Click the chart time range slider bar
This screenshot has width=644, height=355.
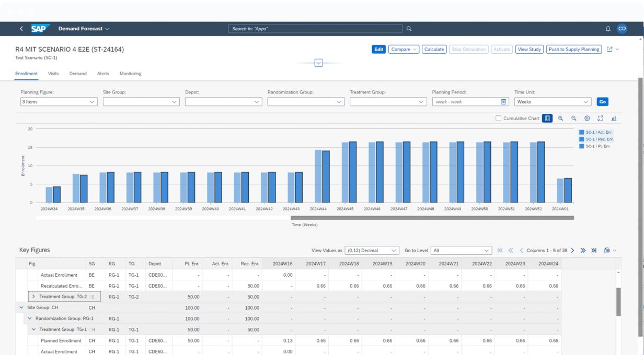pos(432,218)
